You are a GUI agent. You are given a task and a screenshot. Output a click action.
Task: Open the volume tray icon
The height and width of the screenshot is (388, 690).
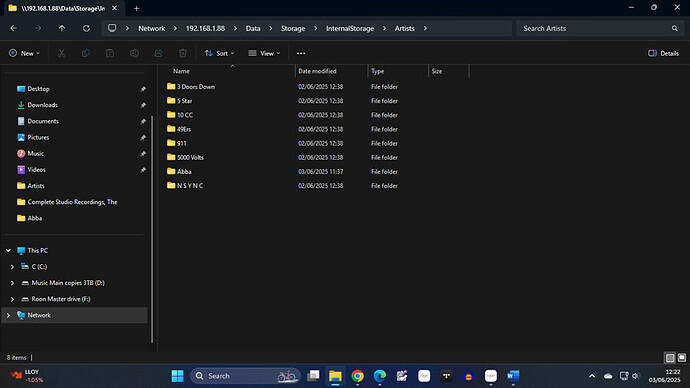click(635, 376)
